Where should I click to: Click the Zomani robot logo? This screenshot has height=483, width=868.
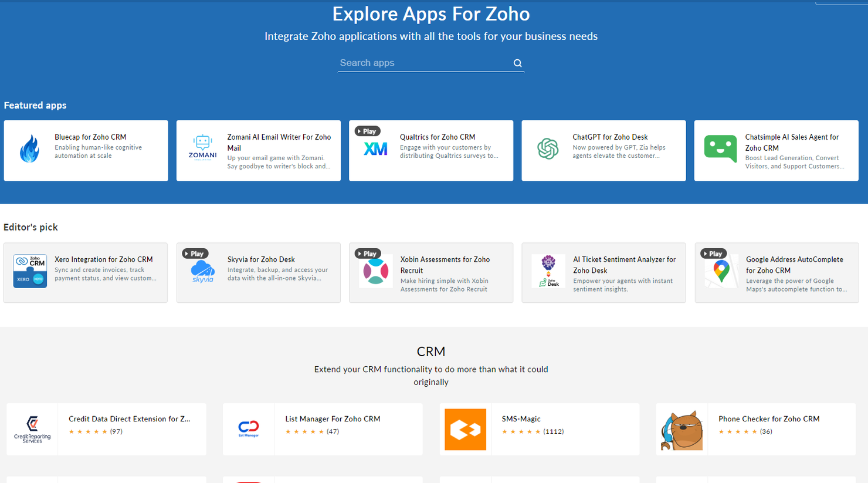click(202, 147)
